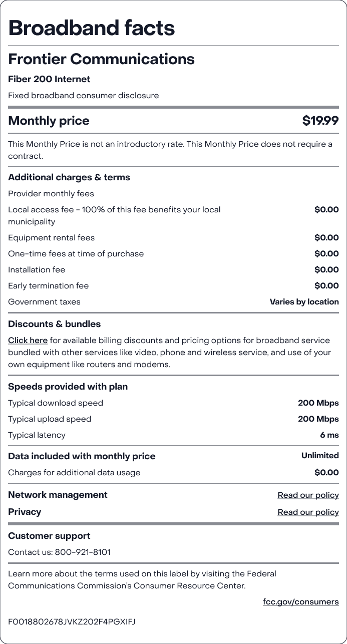Select the 'Frontier Communications' provider heading
The image size is (347, 644).
(x=101, y=59)
